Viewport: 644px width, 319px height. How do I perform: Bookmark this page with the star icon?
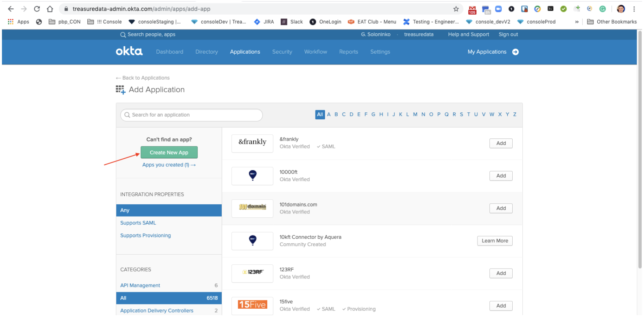click(x=456, y=9)
